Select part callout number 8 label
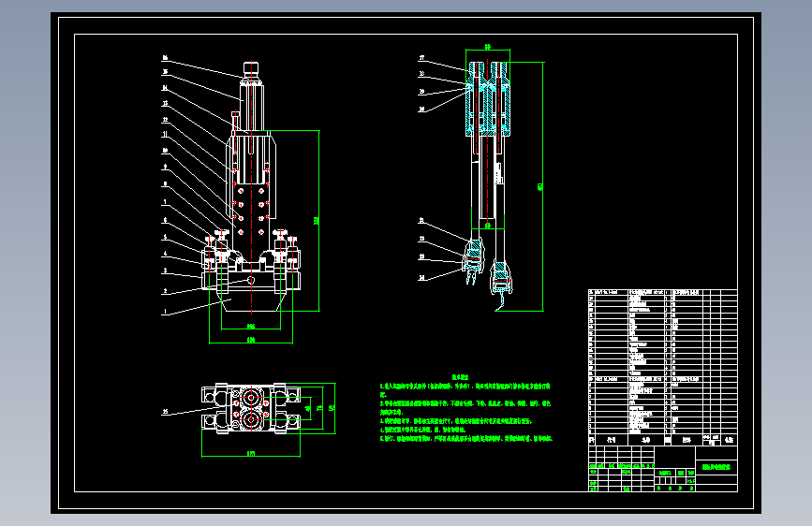The width and height of the screenshot is (812, 526). tap(165, 183)
